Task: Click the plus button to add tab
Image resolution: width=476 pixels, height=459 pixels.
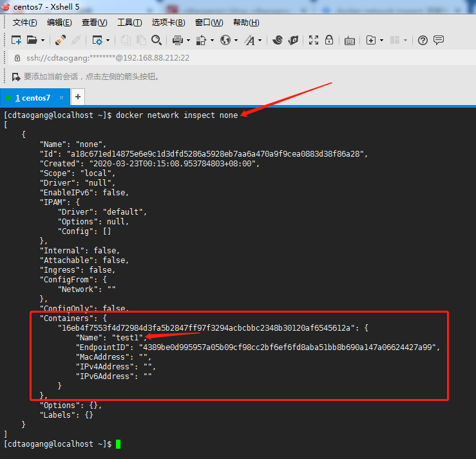Action: pyautogui.click(x=78, y=97)
